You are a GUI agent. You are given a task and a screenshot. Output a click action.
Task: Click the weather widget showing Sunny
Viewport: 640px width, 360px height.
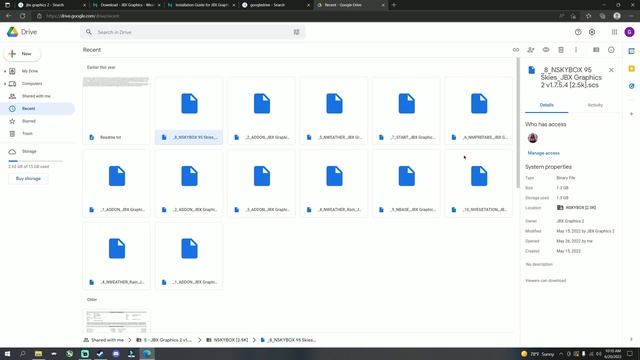538,354
